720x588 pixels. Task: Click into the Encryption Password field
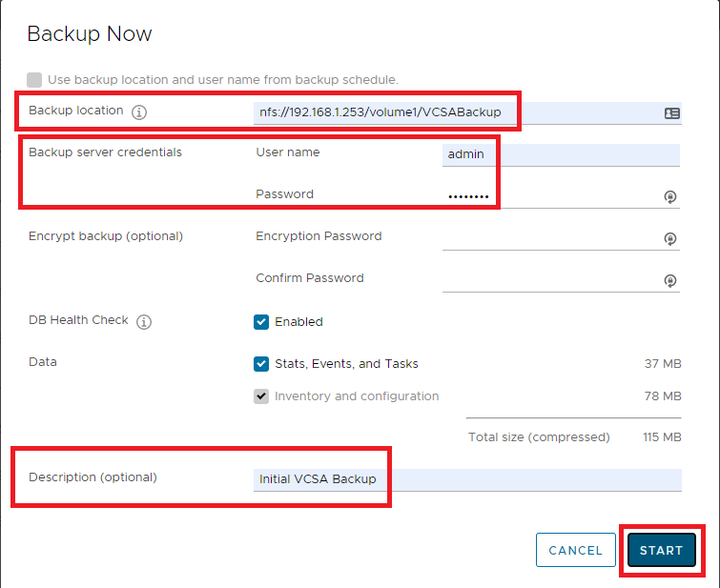[548, 238]
